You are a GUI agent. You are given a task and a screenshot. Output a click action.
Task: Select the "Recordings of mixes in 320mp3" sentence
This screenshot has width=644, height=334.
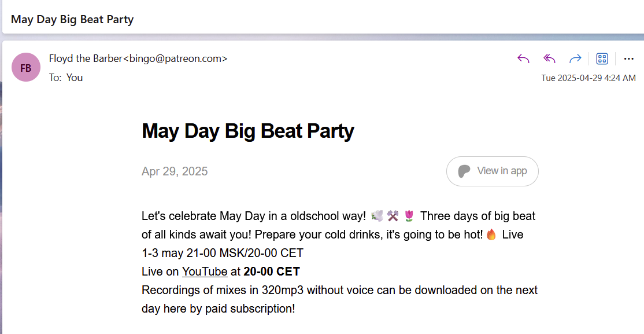click(339, 299)
